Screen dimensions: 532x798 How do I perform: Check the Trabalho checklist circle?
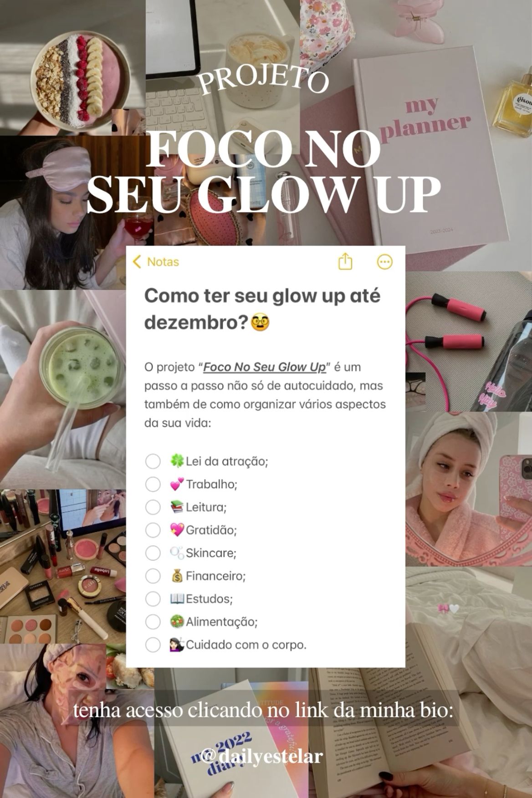click(x=153, y=484)
